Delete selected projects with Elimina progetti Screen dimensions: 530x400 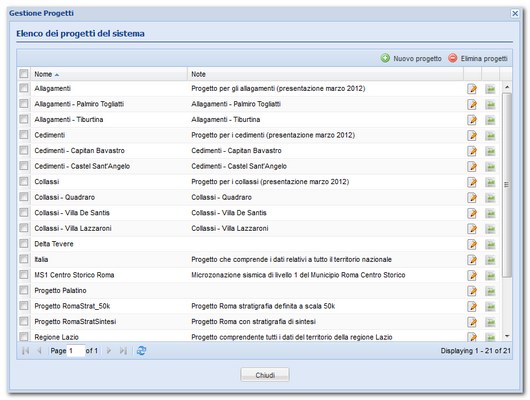click(478, 58)
